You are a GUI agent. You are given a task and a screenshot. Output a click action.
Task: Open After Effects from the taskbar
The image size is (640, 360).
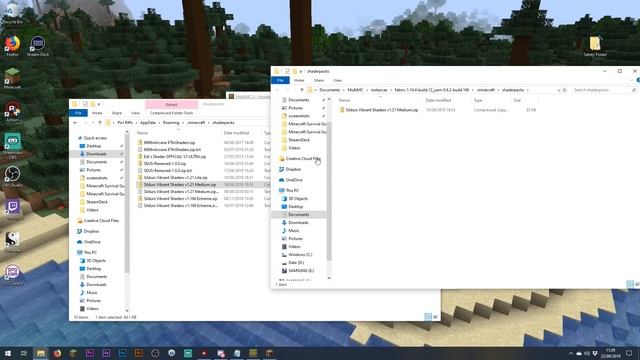pyautogui.click(x=106, y=353)
